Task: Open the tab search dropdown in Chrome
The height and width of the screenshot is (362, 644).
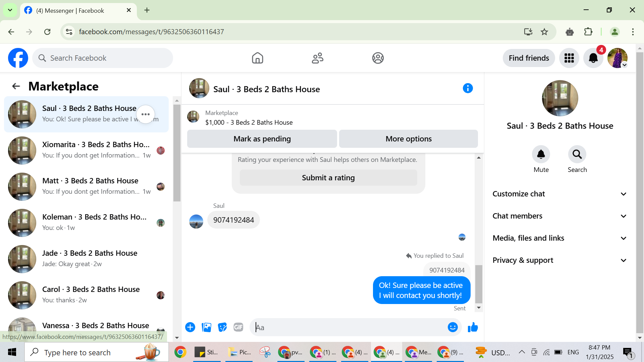Action: point(10,10)
